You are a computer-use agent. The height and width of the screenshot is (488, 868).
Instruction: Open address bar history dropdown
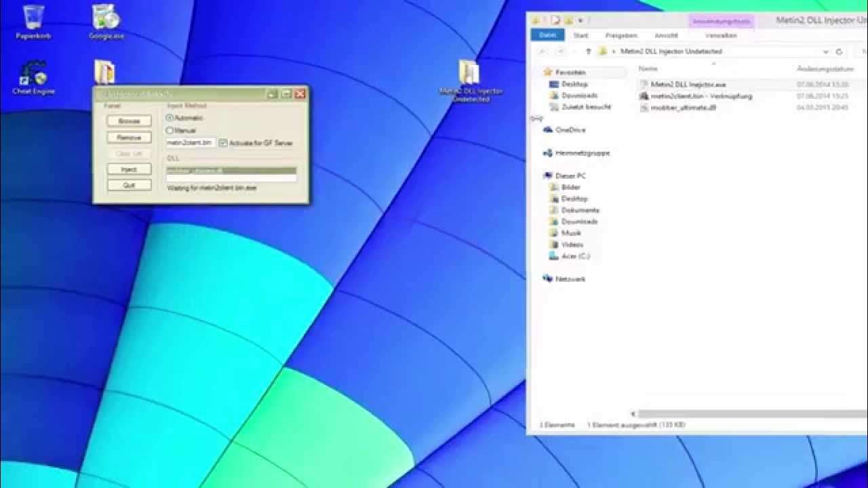coord(825,52)
